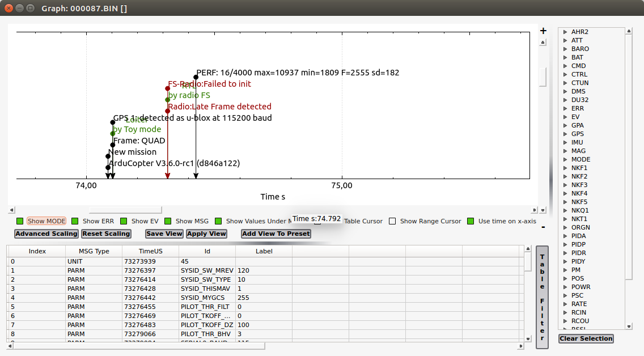
Task: Toggle the Show EV checkbox
Action: pos(124,221)
